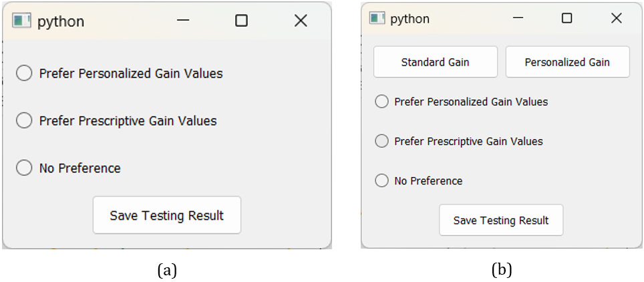Close window (b) with gain buttons
The image size is (644, 282).
tap(617, 18)
